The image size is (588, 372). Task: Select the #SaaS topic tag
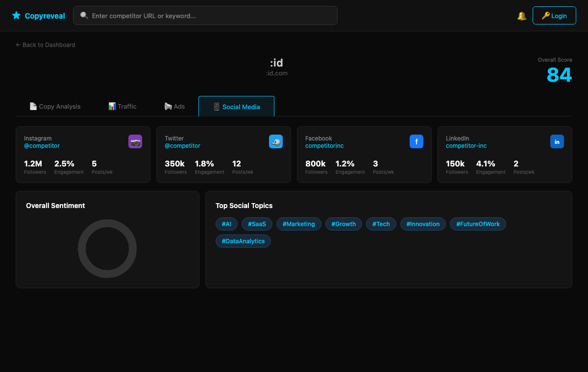pos(257,224)
